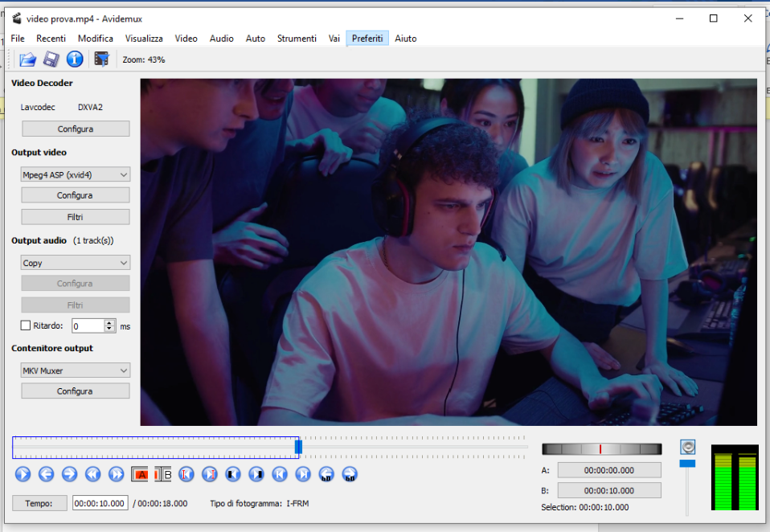Image resolution: width=770 pixels, height=532 pixels.
Task: Set selection end marker B
Action: coord(163,474)
